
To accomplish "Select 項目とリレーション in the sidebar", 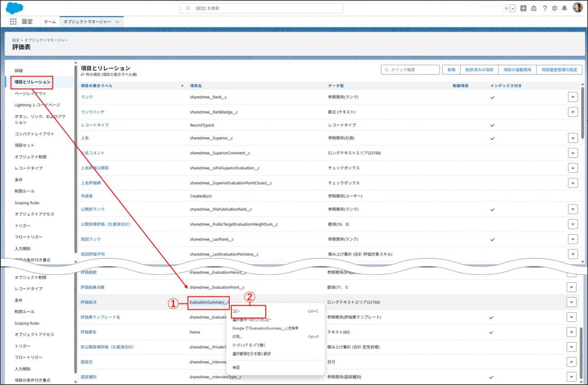I will click(x=32, y=82).
